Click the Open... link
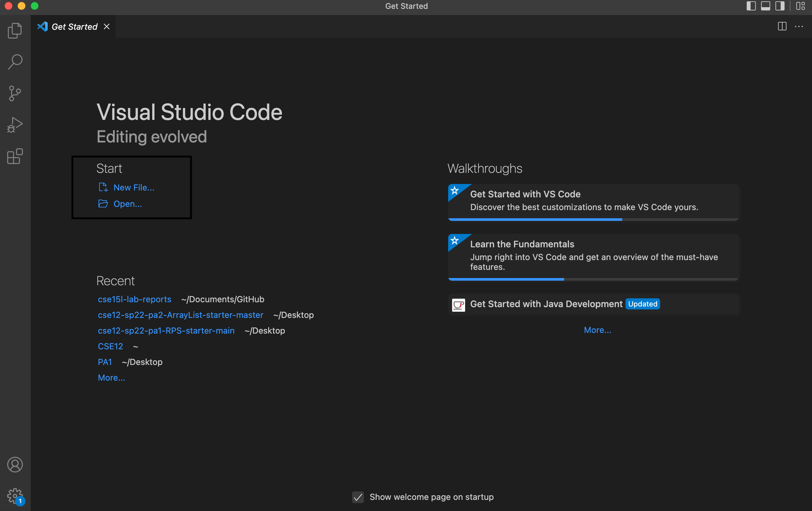 pyautogui.click(x=127, y=204)
